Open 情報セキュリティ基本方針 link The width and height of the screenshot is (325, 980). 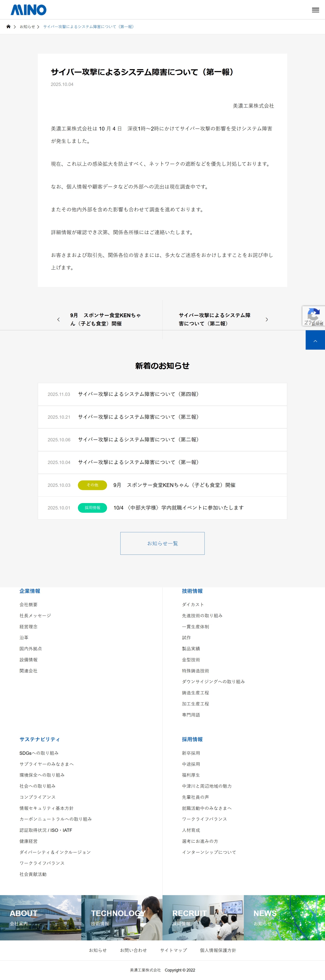[x=46, y=808]
